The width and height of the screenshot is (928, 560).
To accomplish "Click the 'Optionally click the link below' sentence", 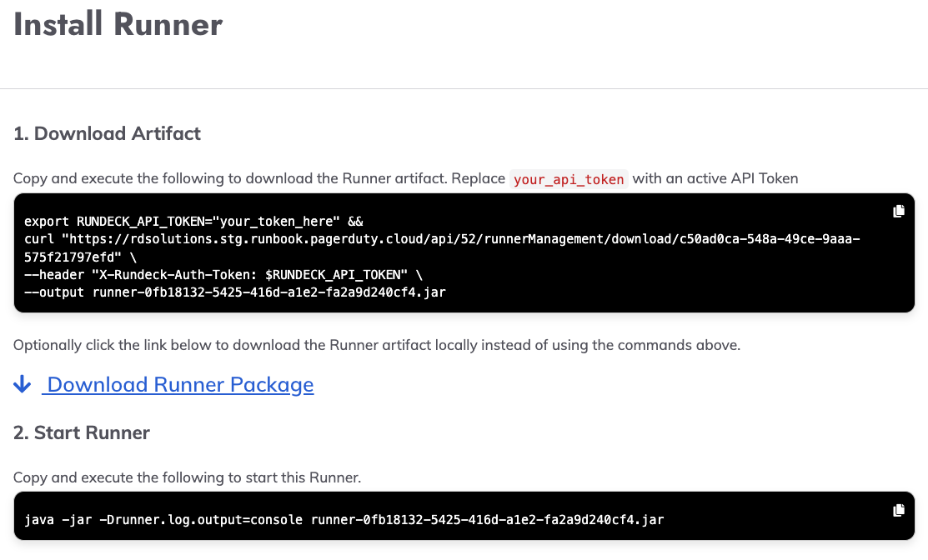I will [x=376, y=345].
